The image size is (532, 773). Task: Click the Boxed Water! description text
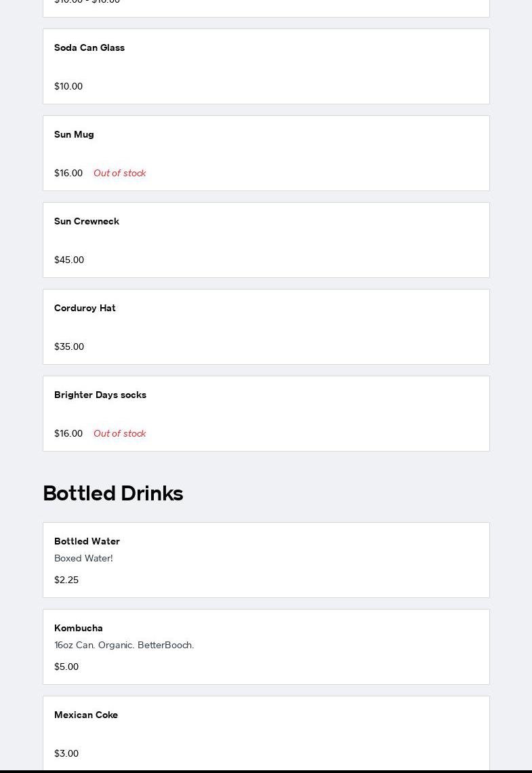(x=83, y=558)
